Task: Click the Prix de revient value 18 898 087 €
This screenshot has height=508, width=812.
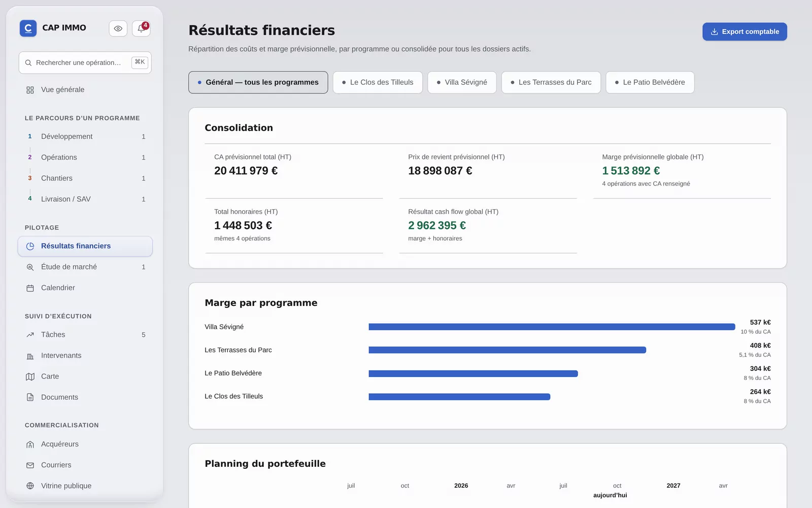Action: [x=440, y=171]
